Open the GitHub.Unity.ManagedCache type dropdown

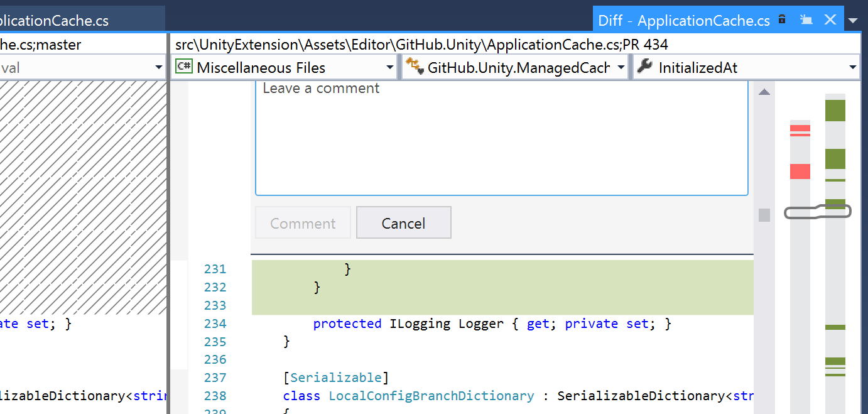(x=621, y=67)
